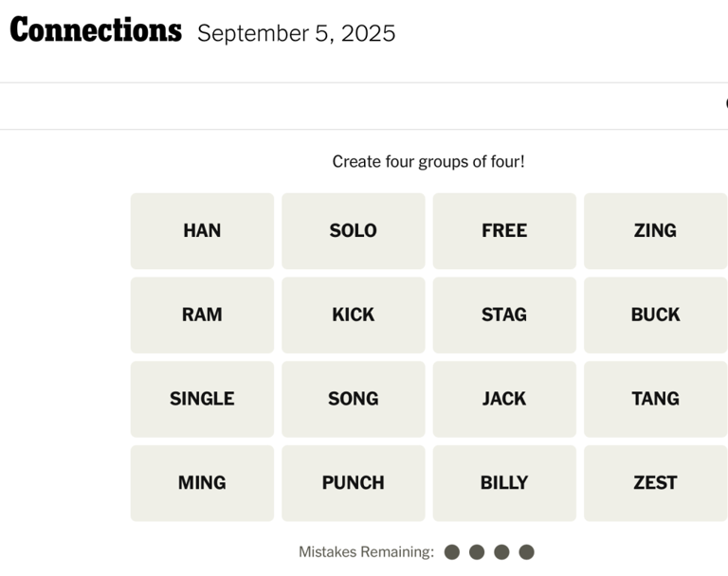Pick the SONG word card

click(353, 399)
